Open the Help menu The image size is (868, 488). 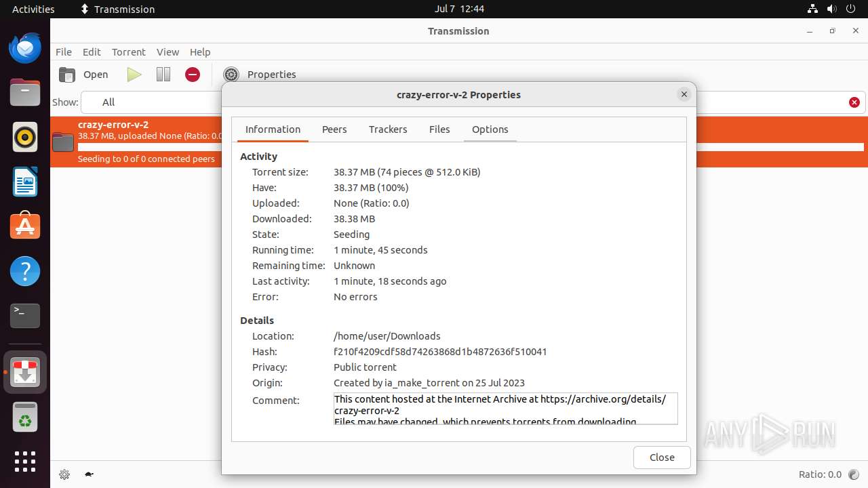point(200,52)
